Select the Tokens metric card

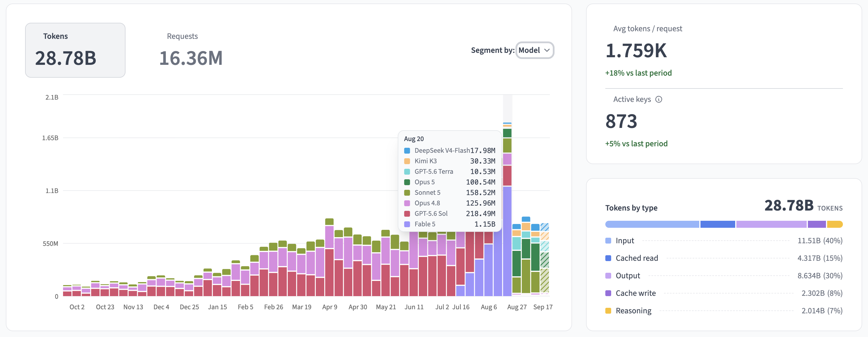click(x=75, y=50)
